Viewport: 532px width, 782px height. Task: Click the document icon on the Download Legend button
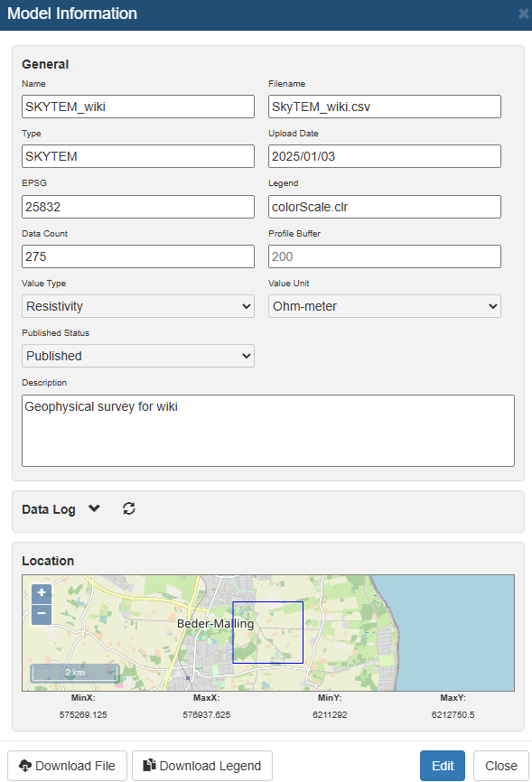[x=149, y=765]
